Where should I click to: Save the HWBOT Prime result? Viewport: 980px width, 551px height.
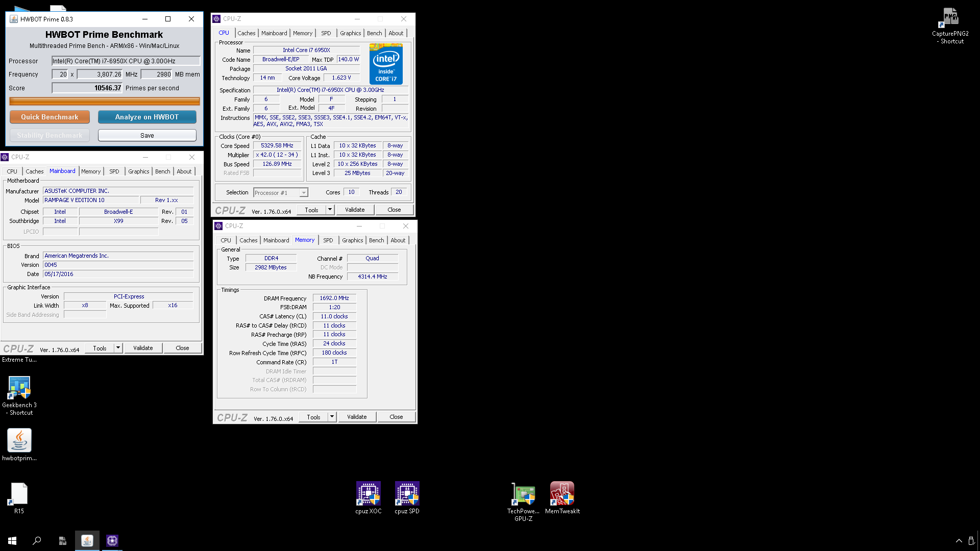pyautogui.click(x=147, y=135)
